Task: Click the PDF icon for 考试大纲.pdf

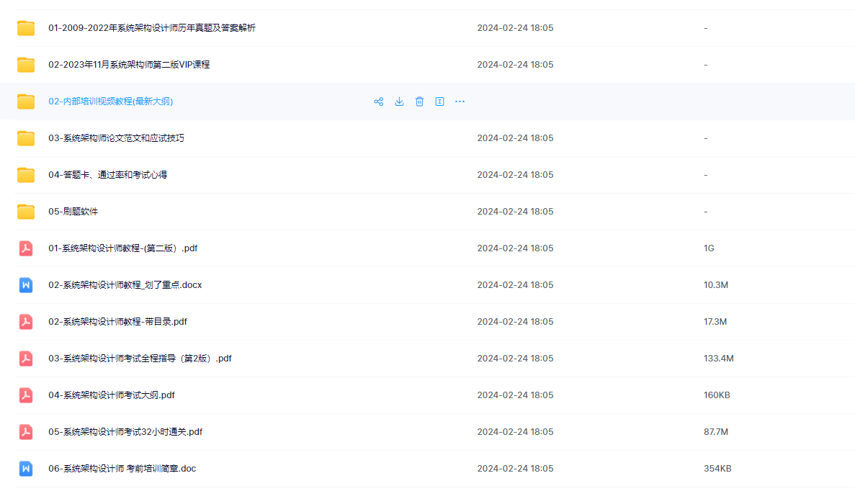Action: tap(26, 395)
